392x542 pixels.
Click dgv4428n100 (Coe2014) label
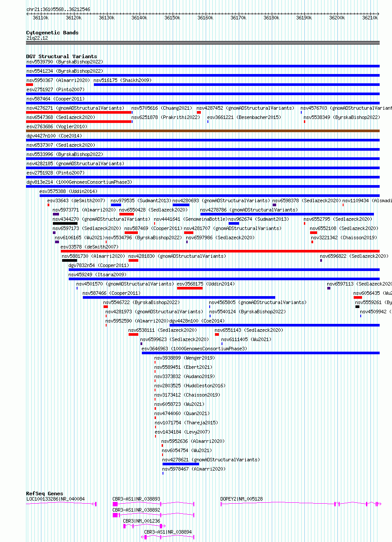197,321
